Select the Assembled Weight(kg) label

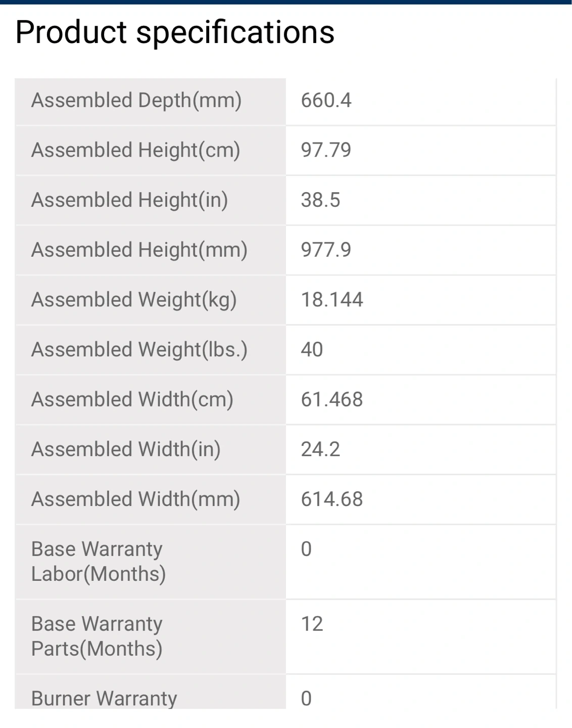point(134,300)
